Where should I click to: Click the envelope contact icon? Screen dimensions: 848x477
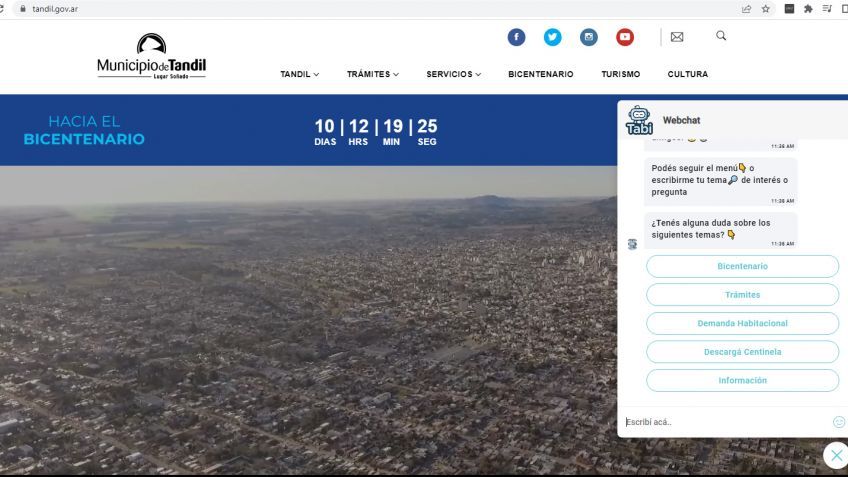point(677,37)
